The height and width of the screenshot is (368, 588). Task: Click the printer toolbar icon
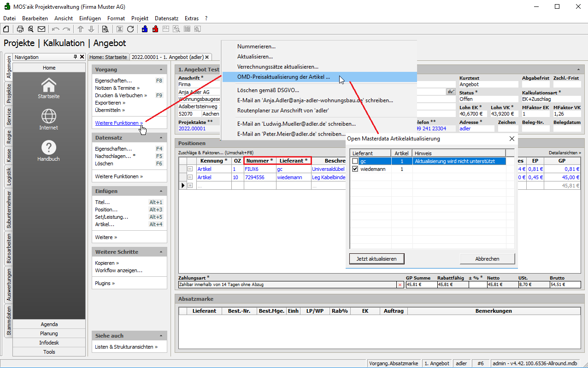click(20, 29)
